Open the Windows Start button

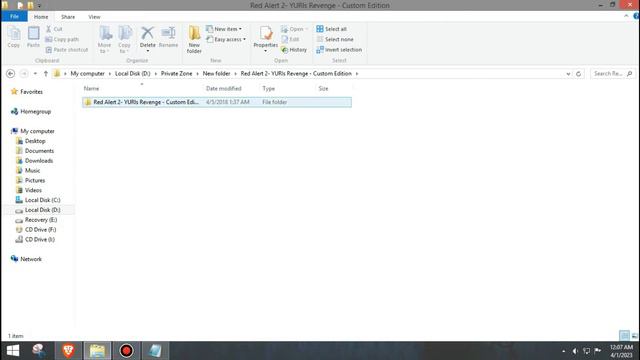click(13, 351)
